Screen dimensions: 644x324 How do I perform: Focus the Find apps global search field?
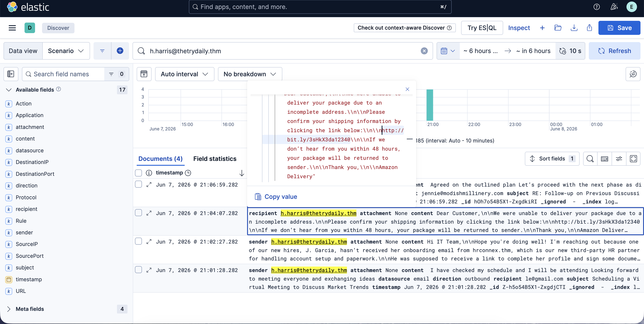tap(320, 7)
